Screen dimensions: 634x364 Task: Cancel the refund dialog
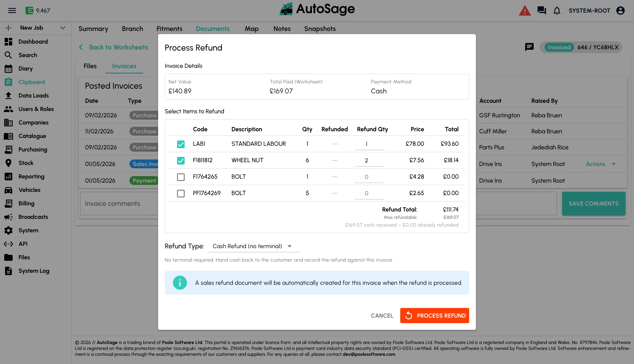coord(382,316)
